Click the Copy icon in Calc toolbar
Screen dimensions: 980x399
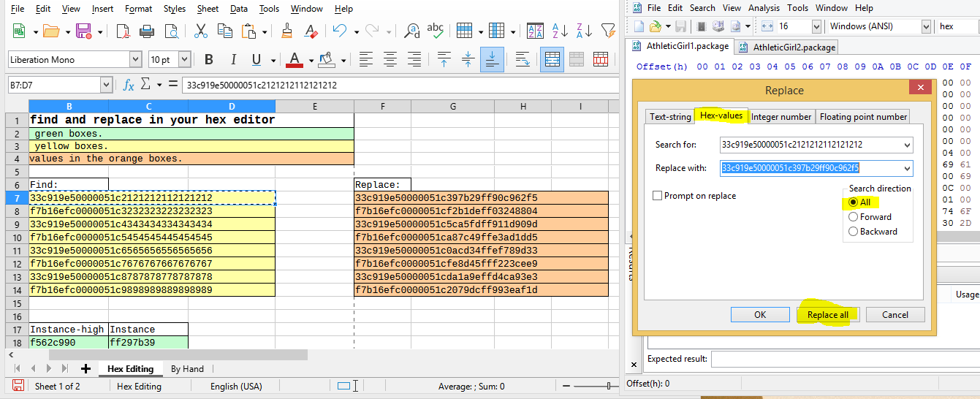pyautogui.click(x=226, y=31)
